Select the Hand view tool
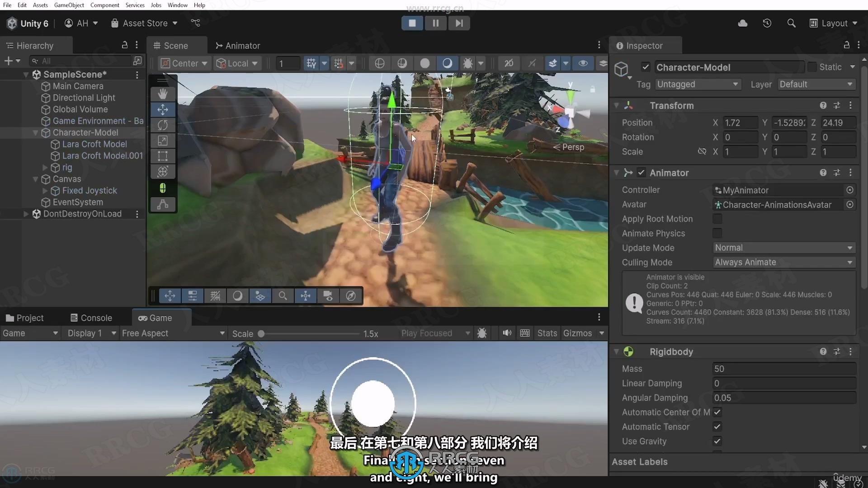868x488 pixels. [163, 94]
